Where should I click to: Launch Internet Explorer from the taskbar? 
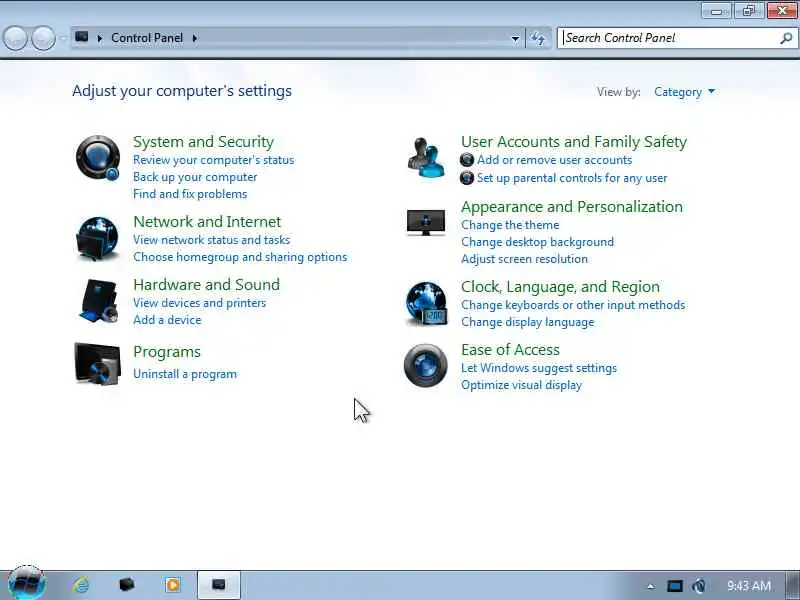pos(81,585)
